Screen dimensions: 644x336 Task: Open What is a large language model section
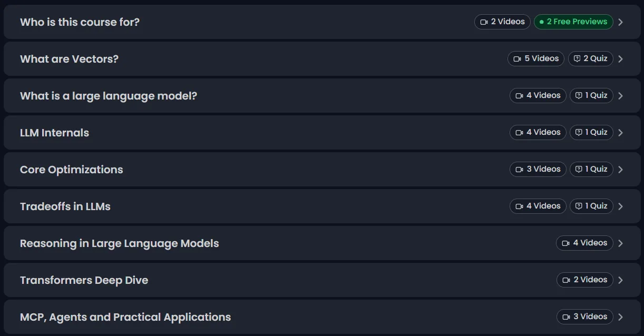pyautogui.click(x=109, y=96)
